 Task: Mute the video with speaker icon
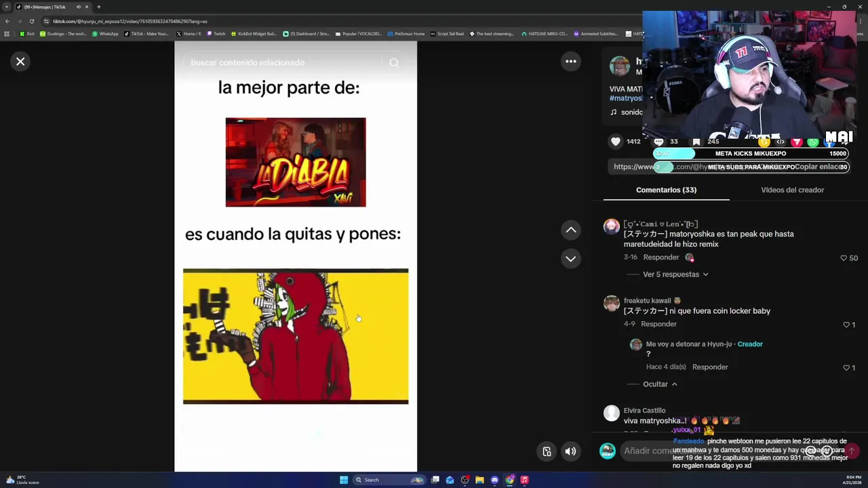[571, 451]
